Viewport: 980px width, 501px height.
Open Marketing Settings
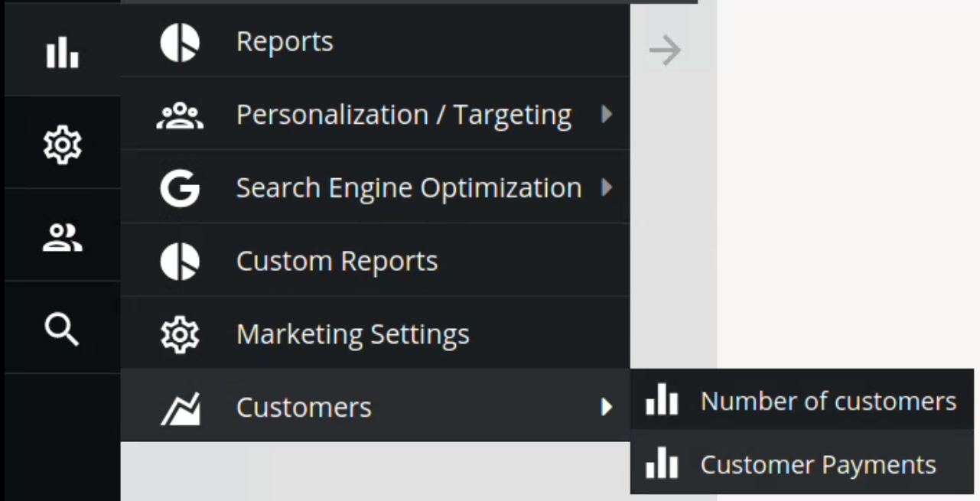(353, 334)
